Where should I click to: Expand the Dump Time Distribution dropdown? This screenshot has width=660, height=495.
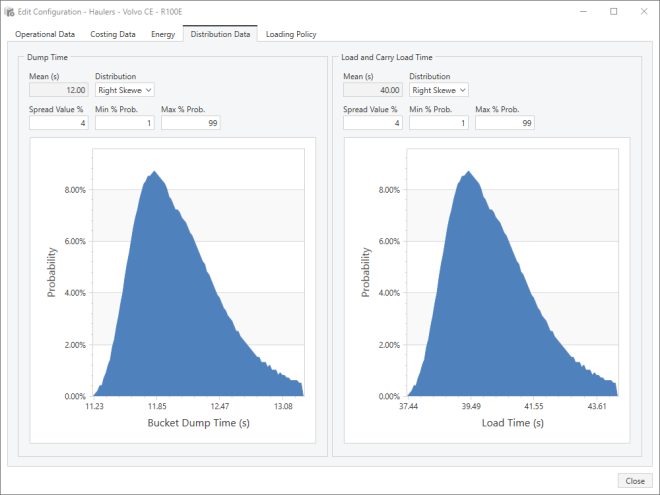pyautogui.click(x=124, y=90)
